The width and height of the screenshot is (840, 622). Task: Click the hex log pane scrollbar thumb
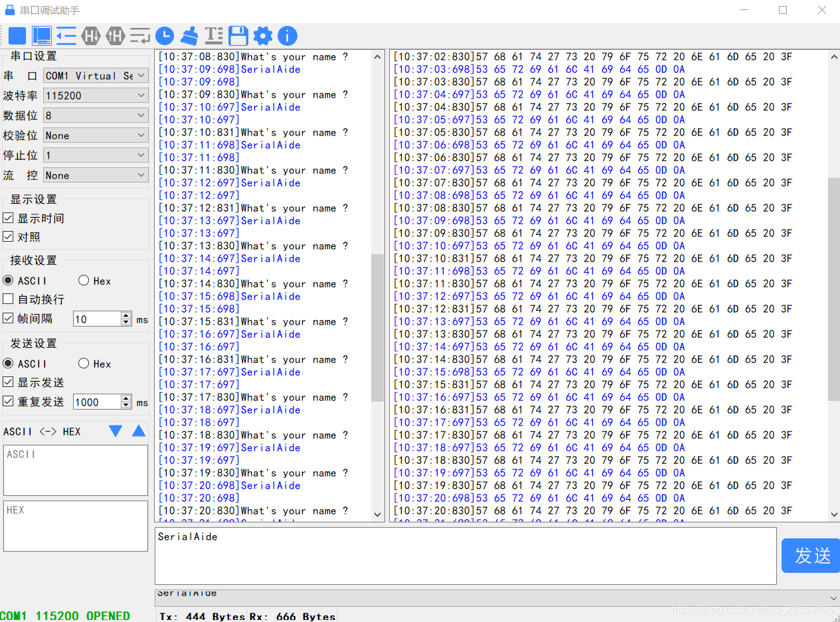tap(834, 289)
